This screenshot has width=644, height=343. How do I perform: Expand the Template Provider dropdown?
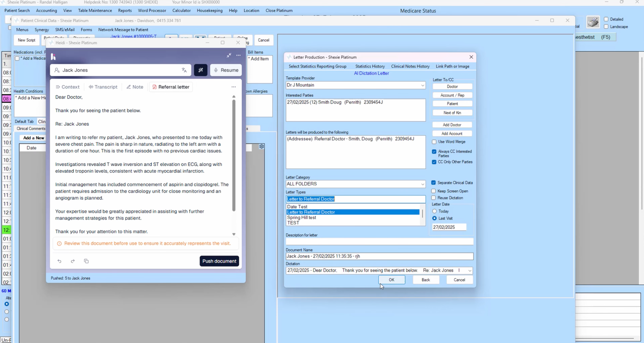coord(423,85)
